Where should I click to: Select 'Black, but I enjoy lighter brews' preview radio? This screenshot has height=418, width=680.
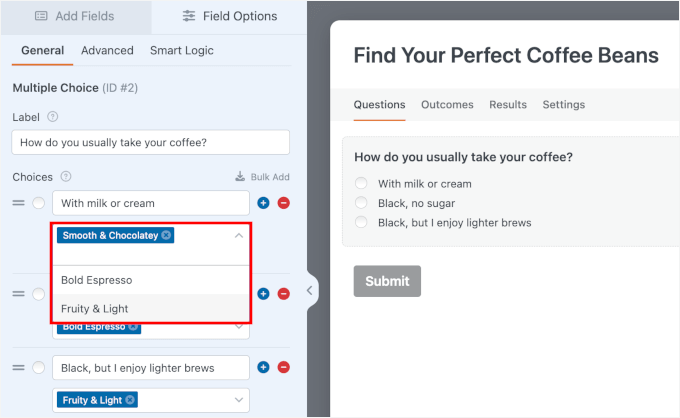point(362,223)
